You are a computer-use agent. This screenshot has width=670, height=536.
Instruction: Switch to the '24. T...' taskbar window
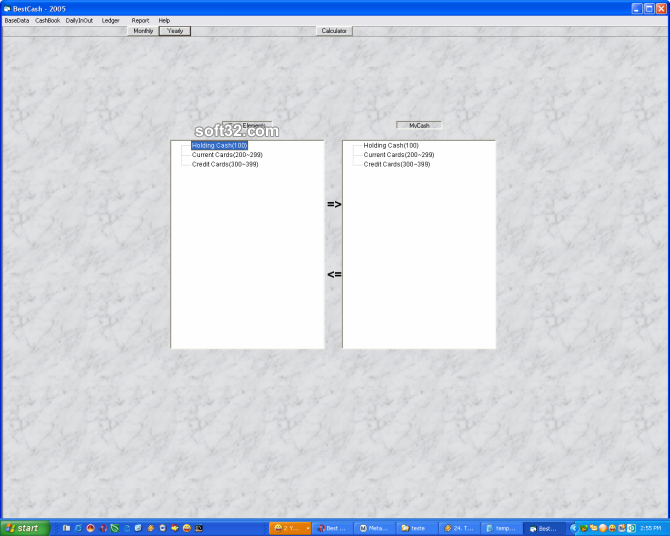(x=459, y=528)
